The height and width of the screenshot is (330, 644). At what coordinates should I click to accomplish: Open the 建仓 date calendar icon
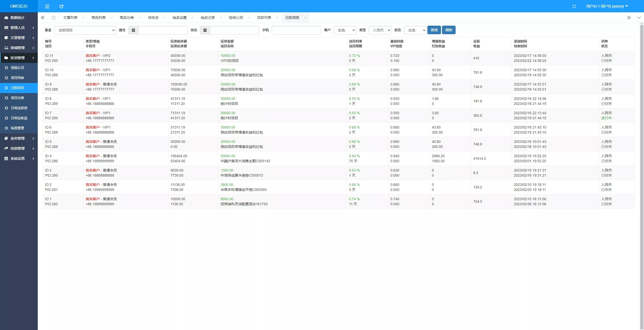134,30
